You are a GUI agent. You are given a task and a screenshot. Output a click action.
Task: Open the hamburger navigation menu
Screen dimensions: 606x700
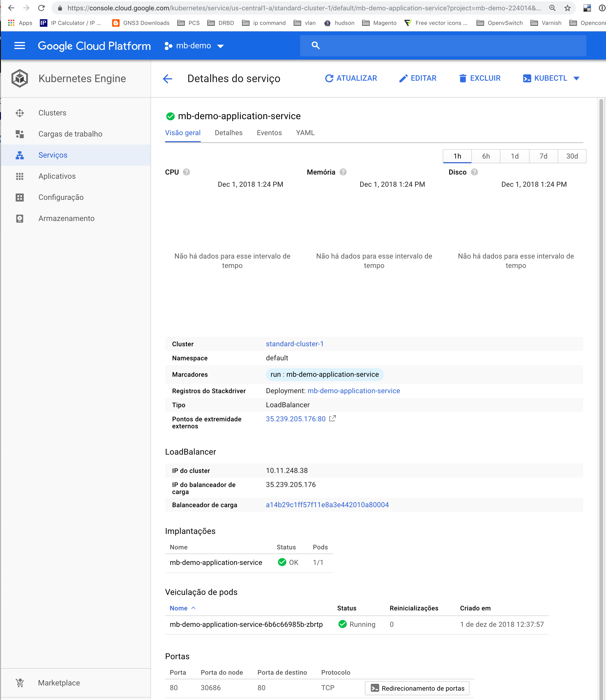point(20,46)
